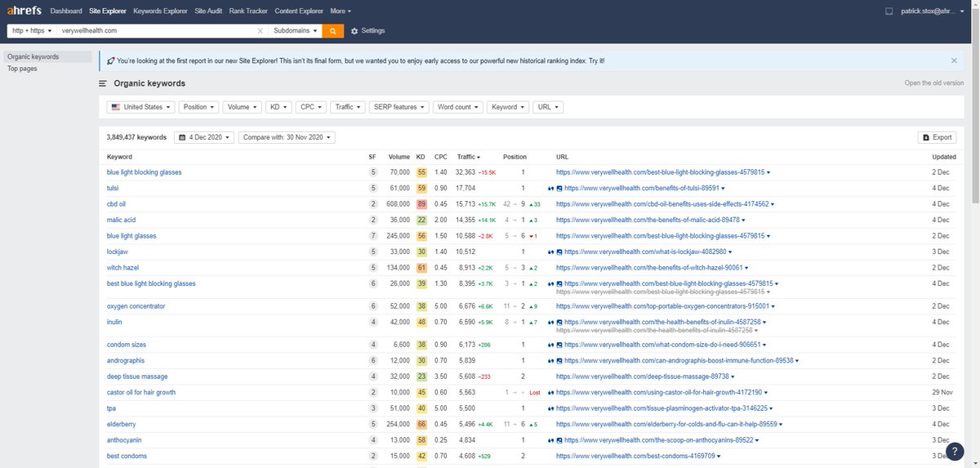Click featured snippet icon in tpa row
This screenshot has height=468, width=980.
[x=550, y=408]
